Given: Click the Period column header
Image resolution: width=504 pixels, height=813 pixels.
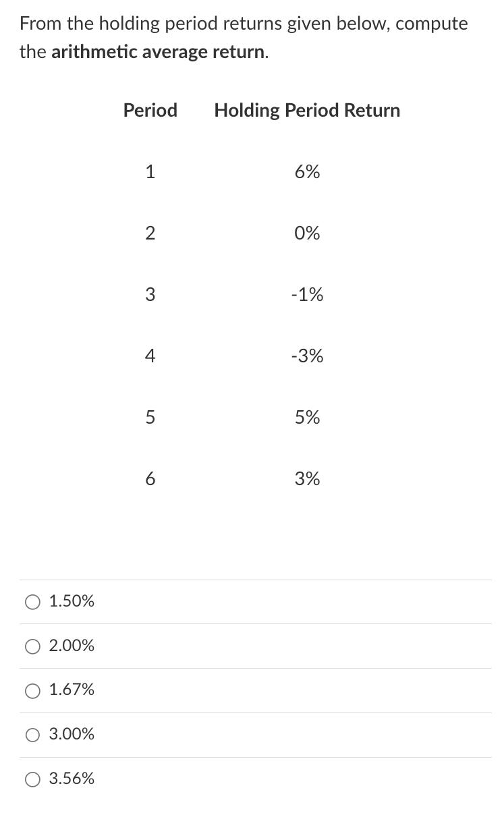Looking at the screenshot, I should pos(150,110).
